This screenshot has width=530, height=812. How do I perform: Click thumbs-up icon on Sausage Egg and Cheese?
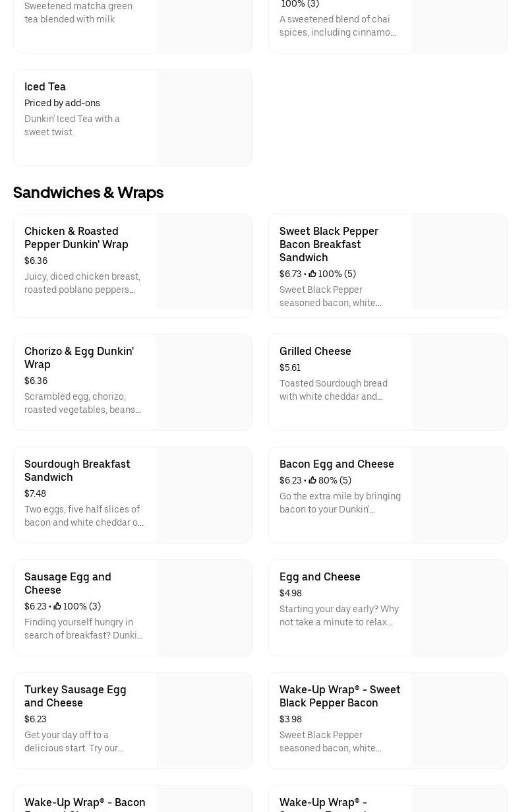click(x=57, y=606)
